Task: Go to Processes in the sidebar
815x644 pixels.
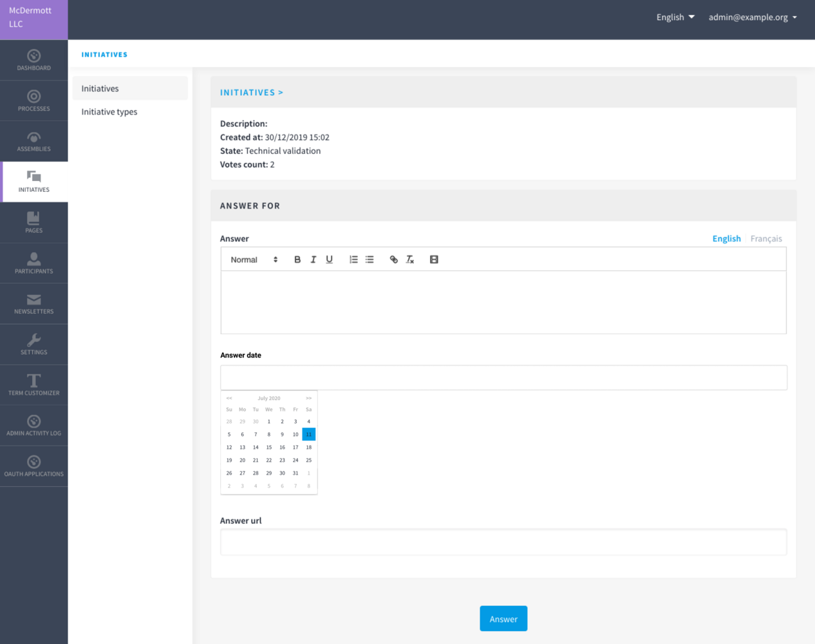Action: (x=33, y=100)
